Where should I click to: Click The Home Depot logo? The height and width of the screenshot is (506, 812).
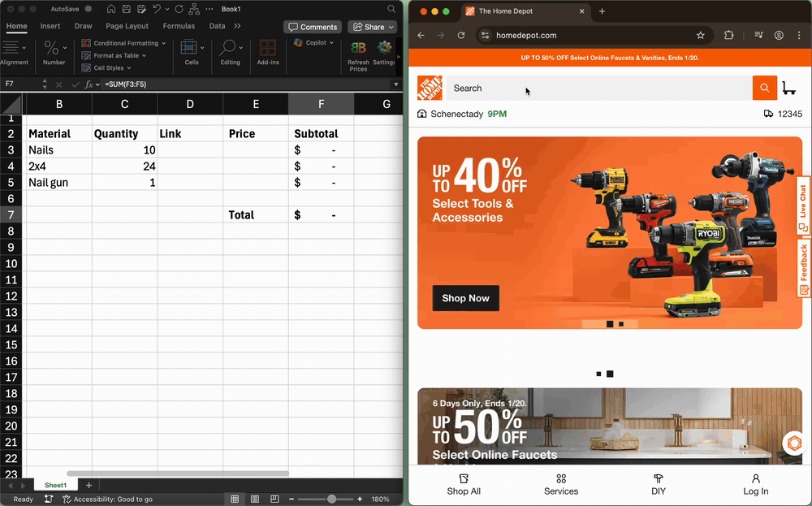click(x=430, y=89)
